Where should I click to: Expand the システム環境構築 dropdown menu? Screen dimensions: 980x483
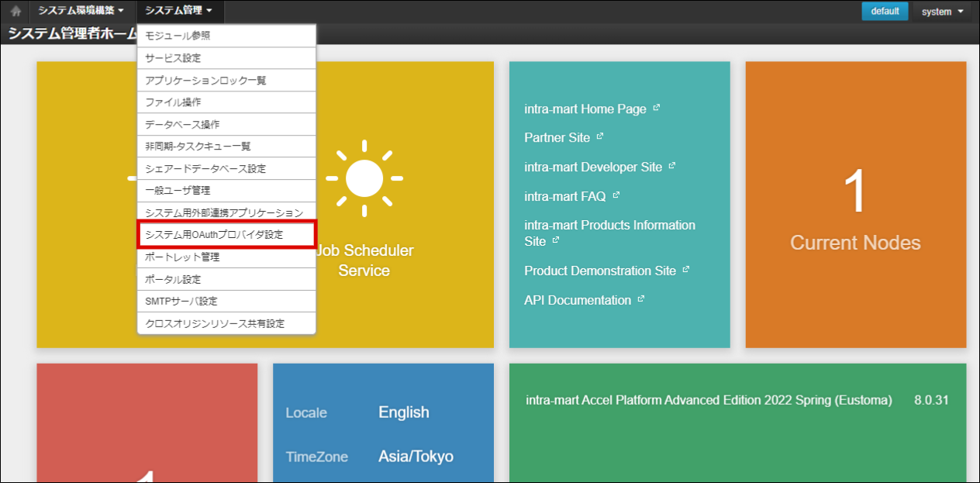click(x=81, y=11)
